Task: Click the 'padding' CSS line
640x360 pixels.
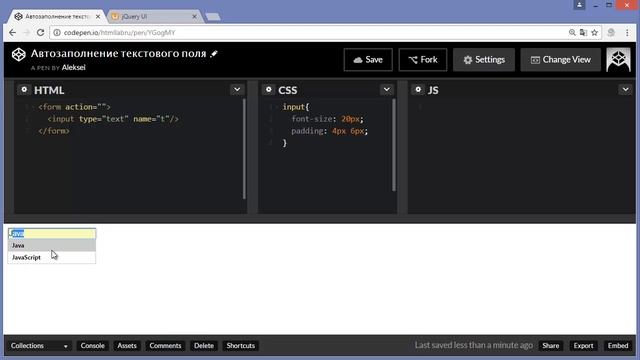Action: 329,131
